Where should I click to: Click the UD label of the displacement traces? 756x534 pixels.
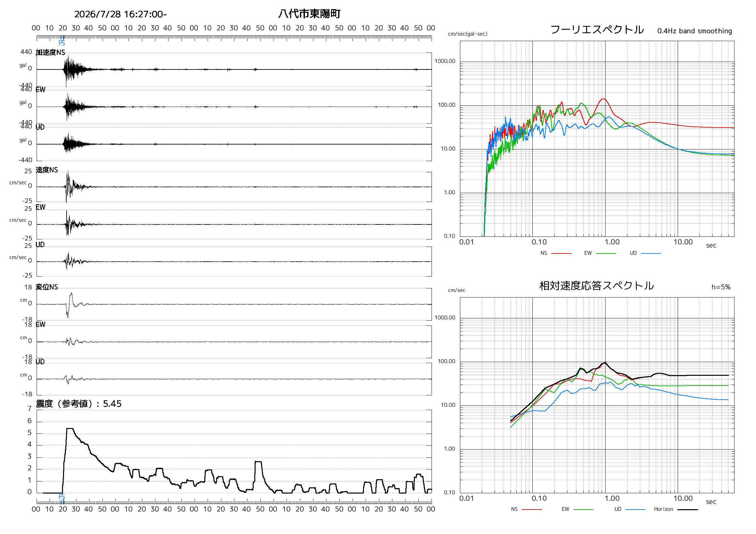40,362
